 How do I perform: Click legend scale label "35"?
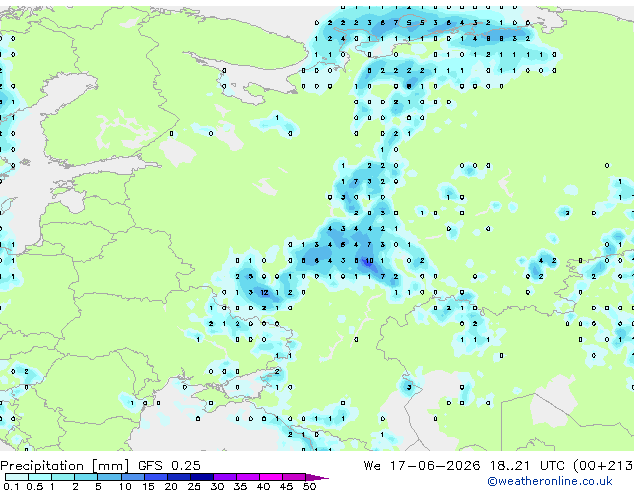pyautogui.click(x=240, y=486)
